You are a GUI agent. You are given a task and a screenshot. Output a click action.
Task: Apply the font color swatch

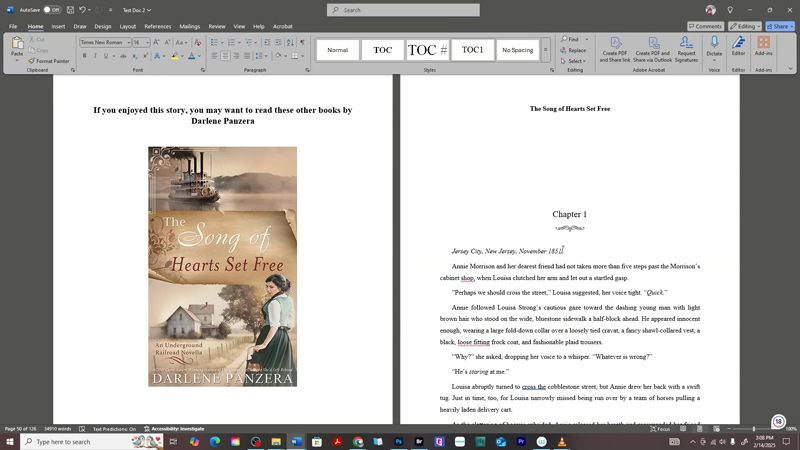(x=192, y=56)
